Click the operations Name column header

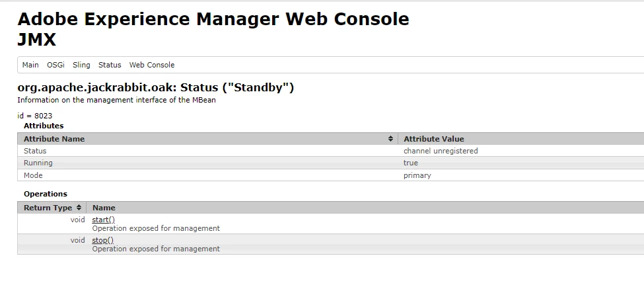365,208
